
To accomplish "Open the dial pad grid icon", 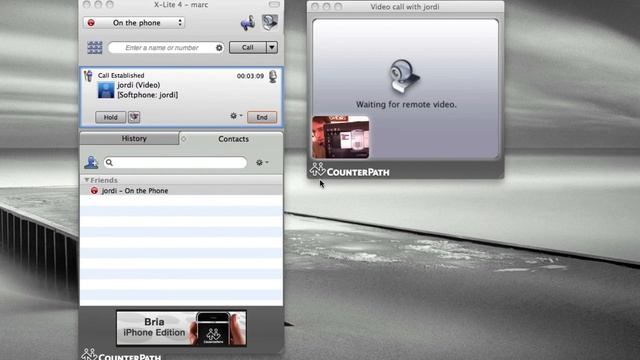I will [x=95, y=48].
